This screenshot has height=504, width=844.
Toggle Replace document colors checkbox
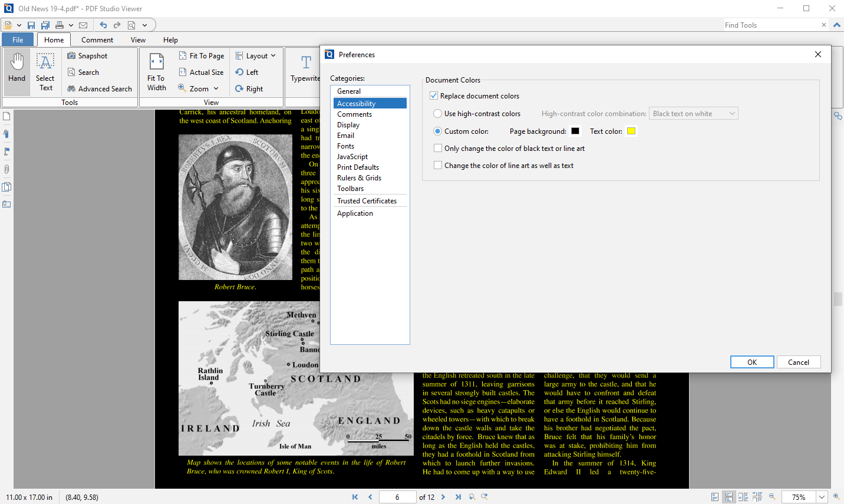point(434,95)
